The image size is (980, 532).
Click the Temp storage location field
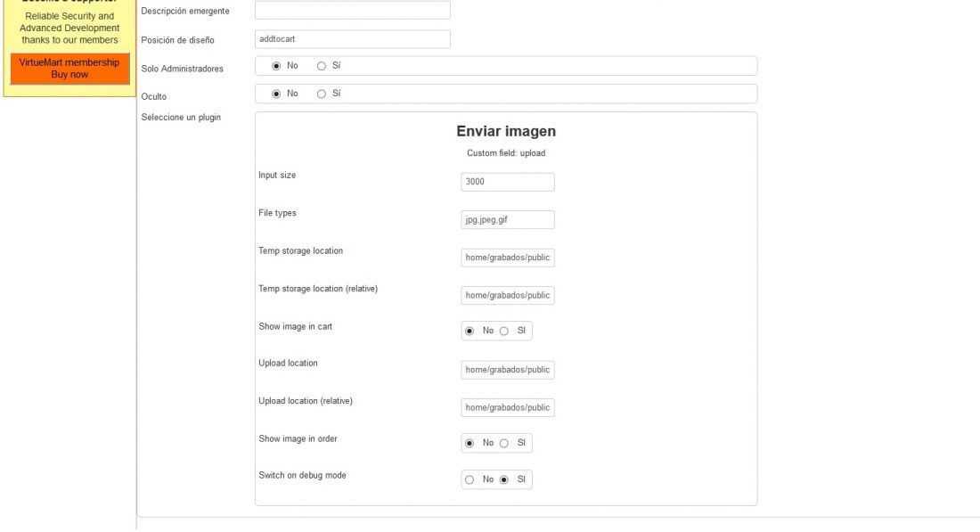coord(508,258)
